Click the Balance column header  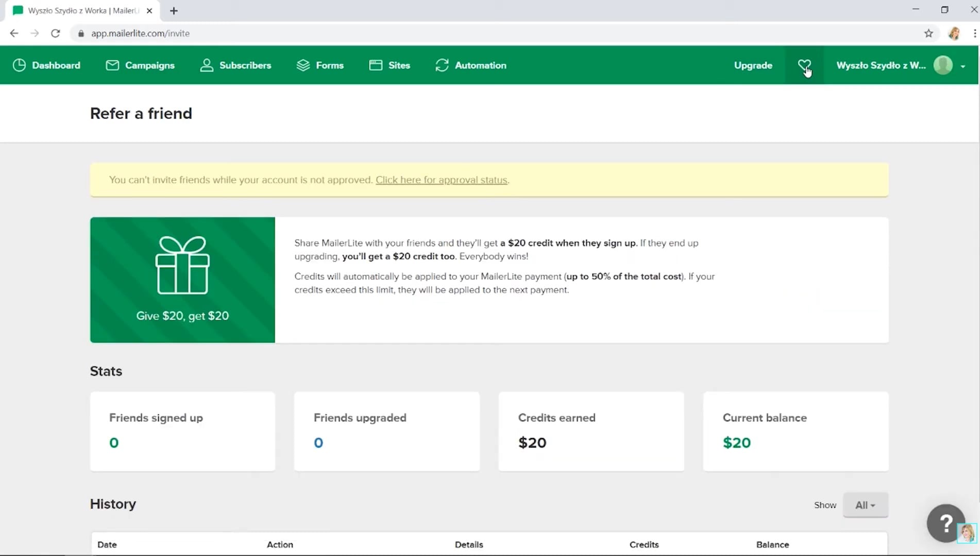click(772, 545)
